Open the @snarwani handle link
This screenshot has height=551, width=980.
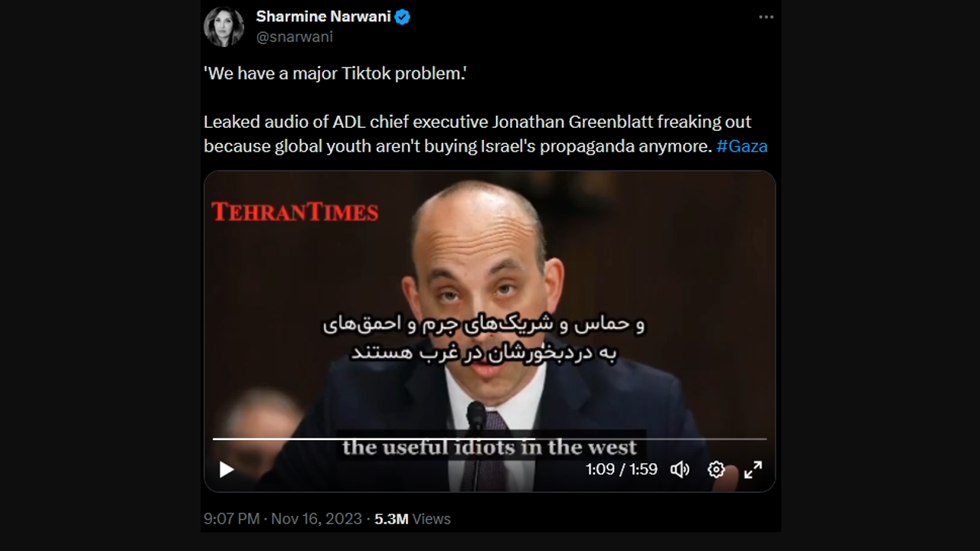point(294,37)
